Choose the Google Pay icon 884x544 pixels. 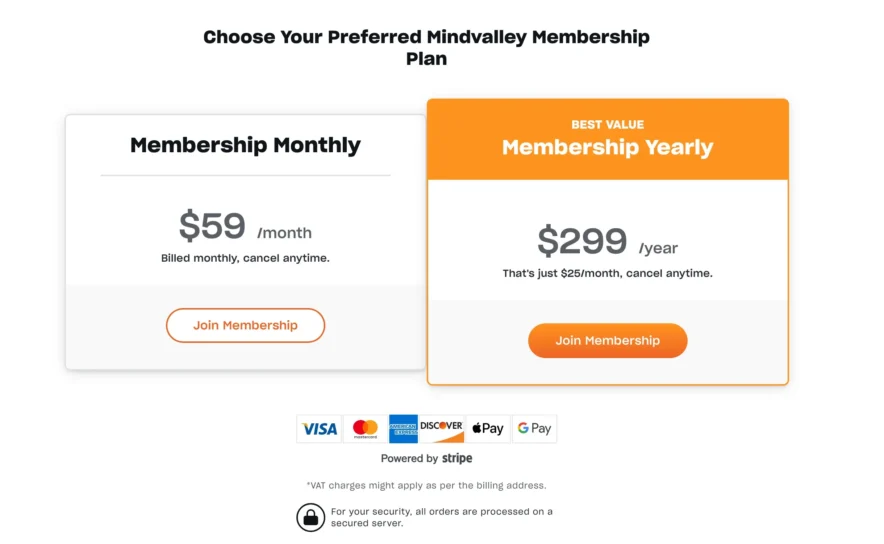[535, 429]
